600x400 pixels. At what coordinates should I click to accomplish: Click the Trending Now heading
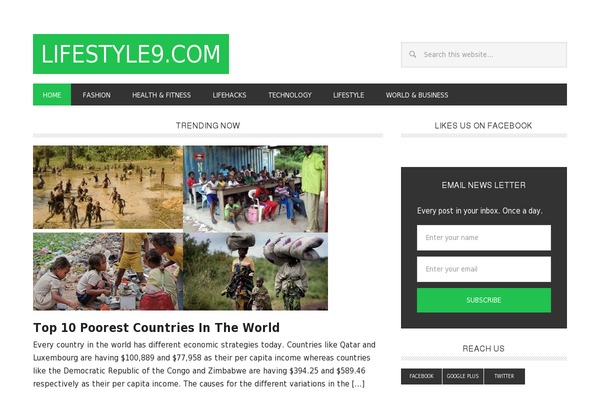click(208, 126)
